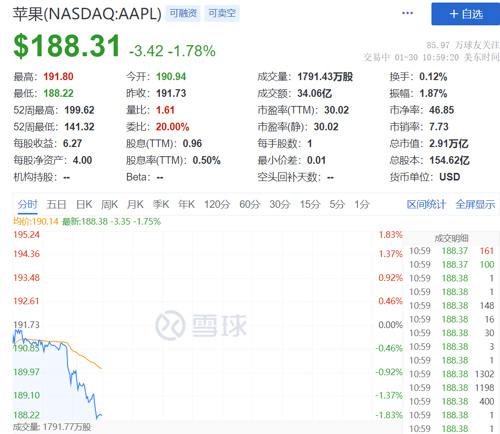Click the stock title 苹果(NASDAQ:AAPL)
500x434 pixels.
tap(87, 14)
